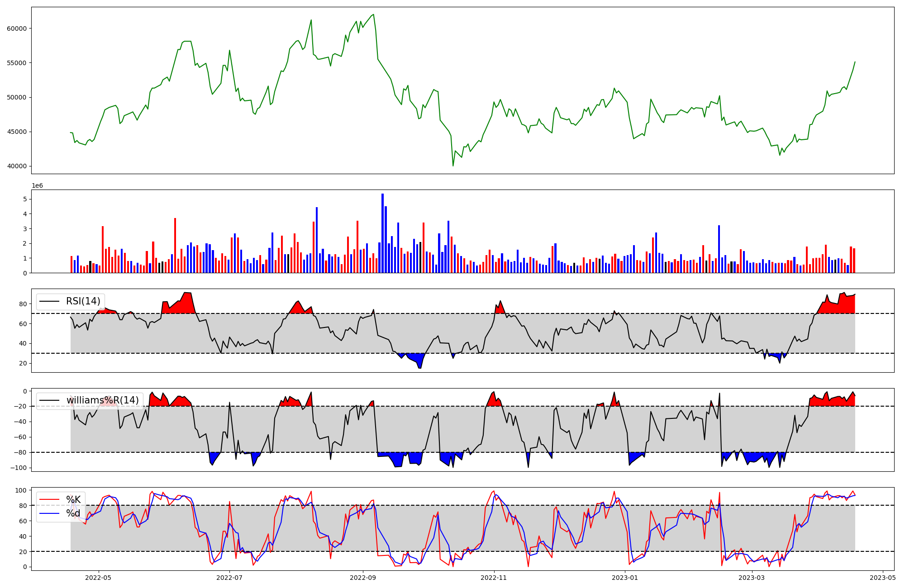Click the 40000 price axis label
Image resolution: width=905 pixels, height=588 pixels.
[17, 166]
